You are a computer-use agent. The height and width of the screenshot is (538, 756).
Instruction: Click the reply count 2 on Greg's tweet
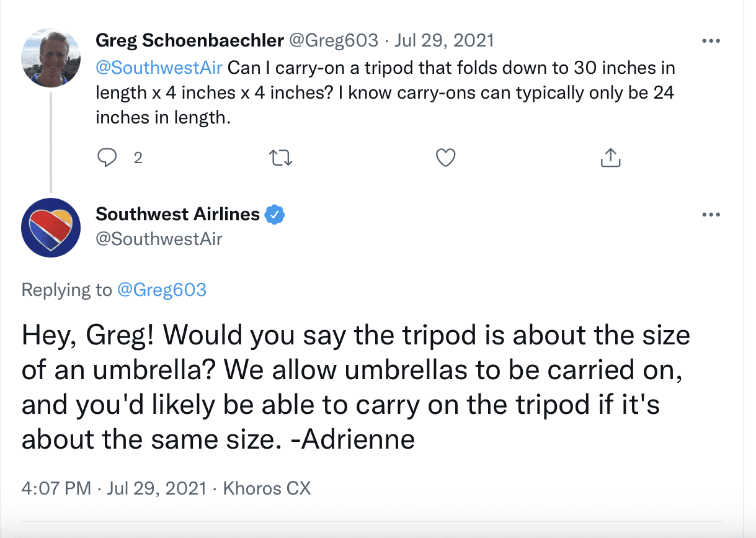138,158
